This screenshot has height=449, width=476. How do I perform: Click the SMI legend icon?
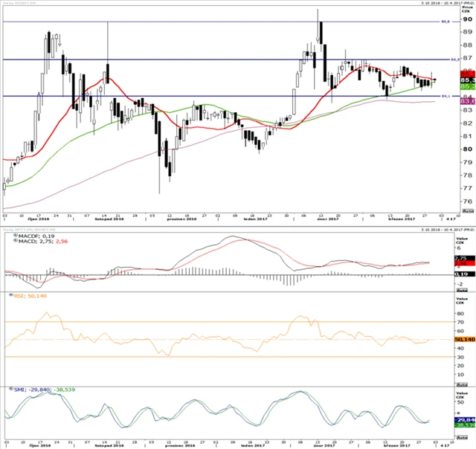click(7, 388)
